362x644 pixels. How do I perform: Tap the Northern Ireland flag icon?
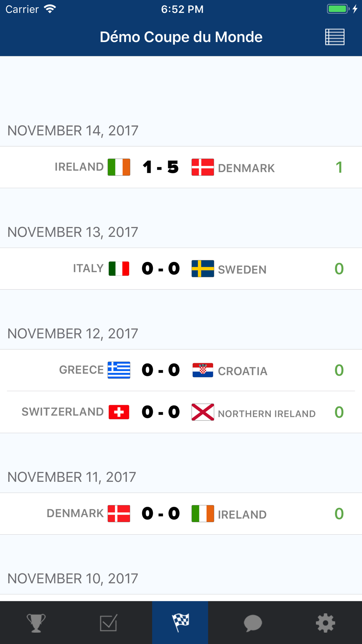point(202,412)
